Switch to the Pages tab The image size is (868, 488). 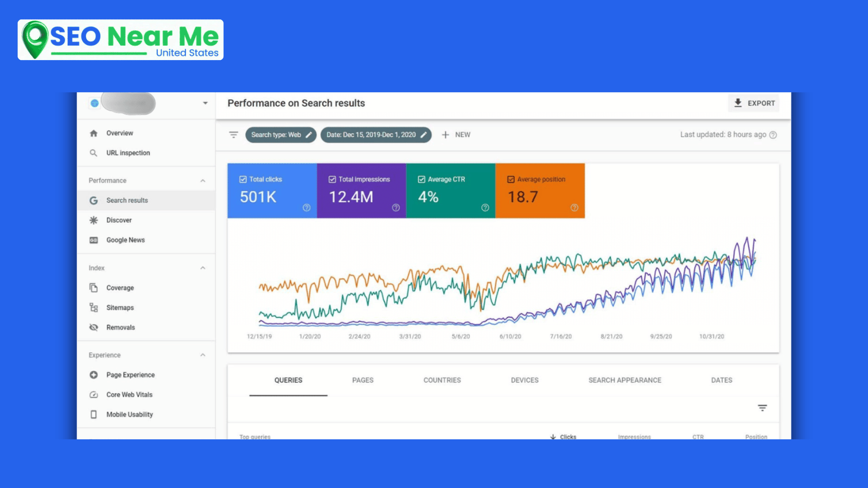pyautogui.click(x=362, y=380)
